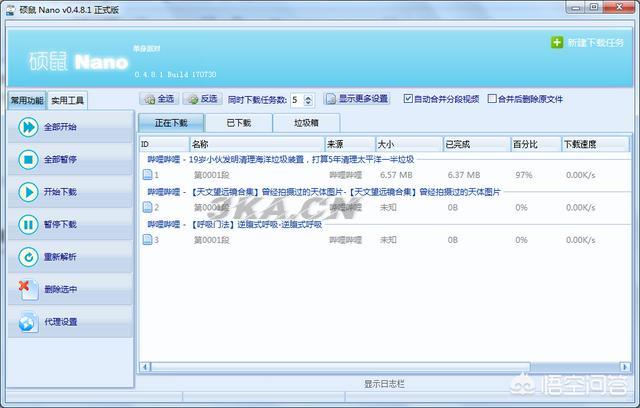Select group title 天文望远镜合集
The image size is (640, 408).
(324, 192)
